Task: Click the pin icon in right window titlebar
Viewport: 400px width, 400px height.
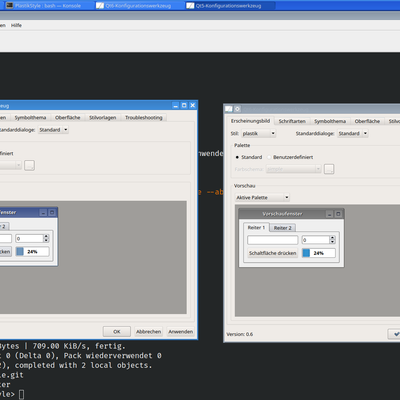Action: 237,109
